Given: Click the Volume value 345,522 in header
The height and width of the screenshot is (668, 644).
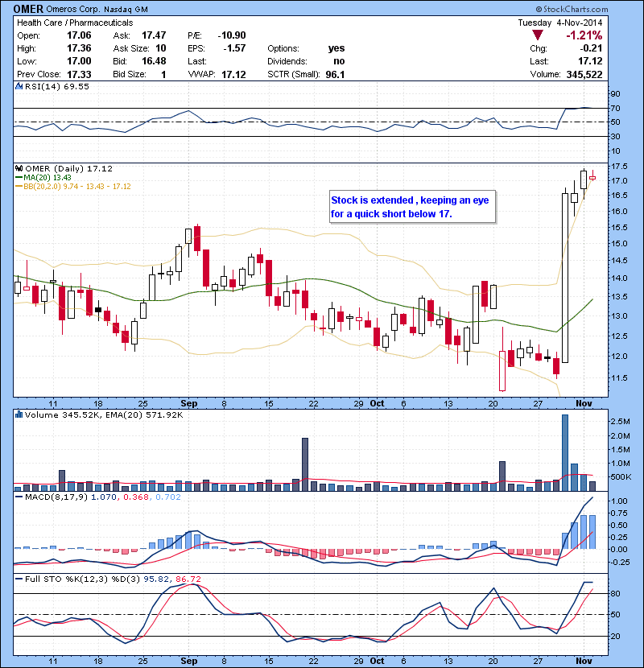Looking at the screenshot, I should pos(584,75).
